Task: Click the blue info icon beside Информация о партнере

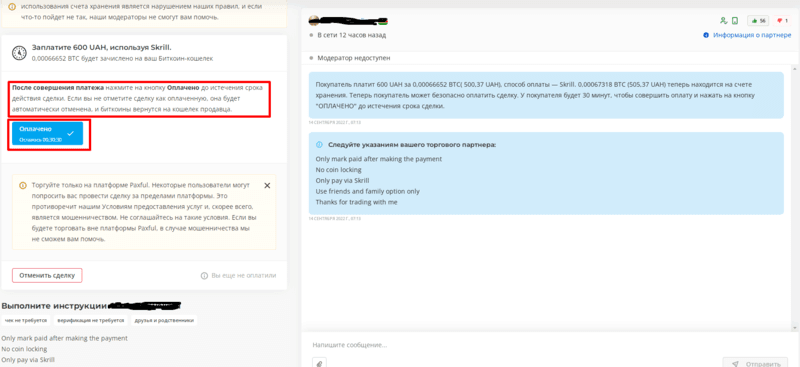Action: pyautogui.click(x=706, y=35)
